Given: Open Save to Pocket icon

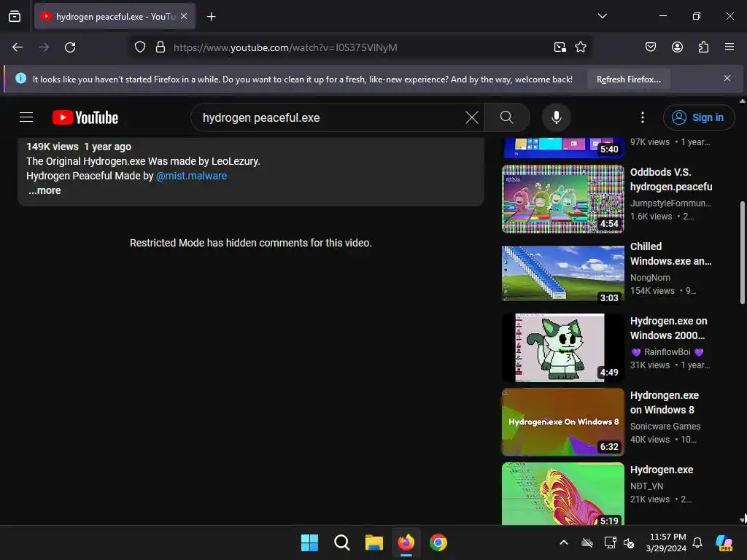Looking at the screenshot, I should (650, 47).
